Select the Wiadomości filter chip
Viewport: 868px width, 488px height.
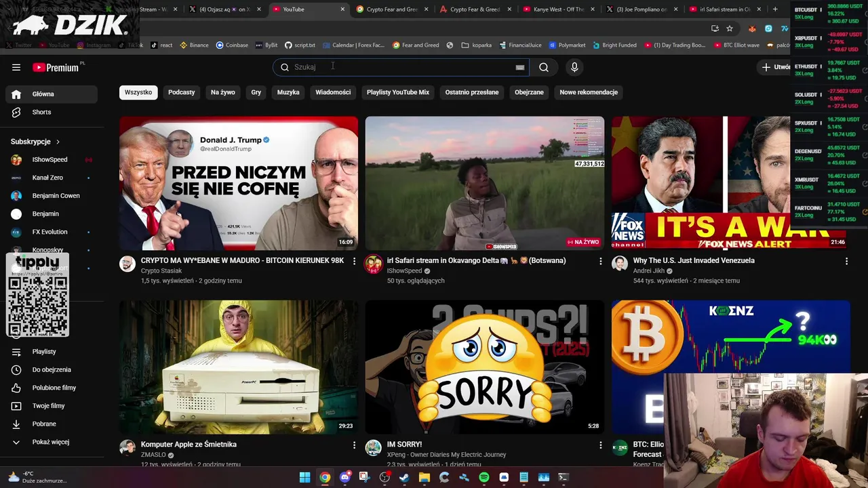click(333, 92)
